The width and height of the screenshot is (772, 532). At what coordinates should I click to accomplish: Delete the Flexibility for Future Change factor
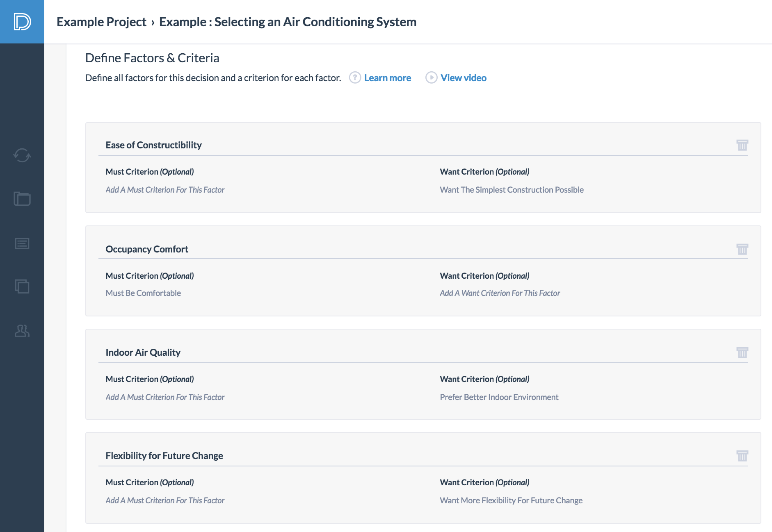coord(742,456)
